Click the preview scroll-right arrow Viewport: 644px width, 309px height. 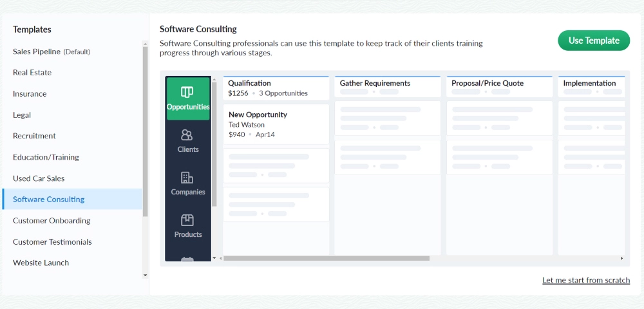(x=621, y=258)
